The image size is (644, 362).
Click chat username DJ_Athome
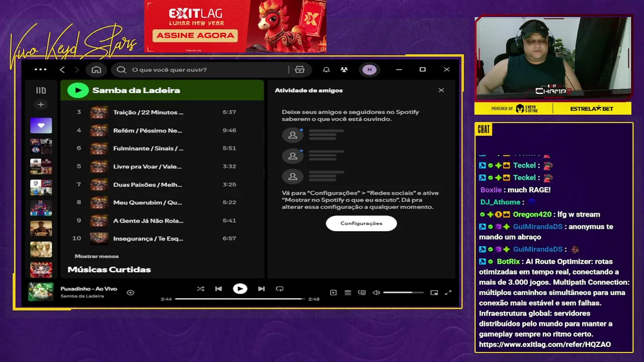500,202
